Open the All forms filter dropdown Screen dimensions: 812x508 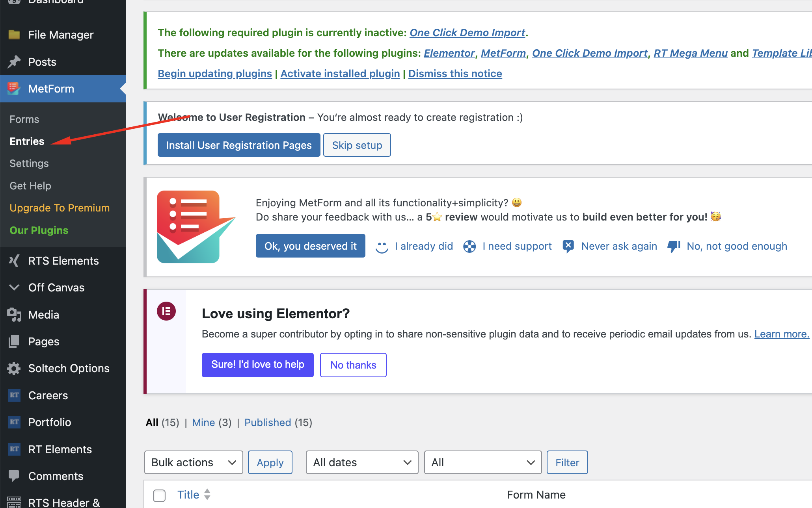pos(483,462)
